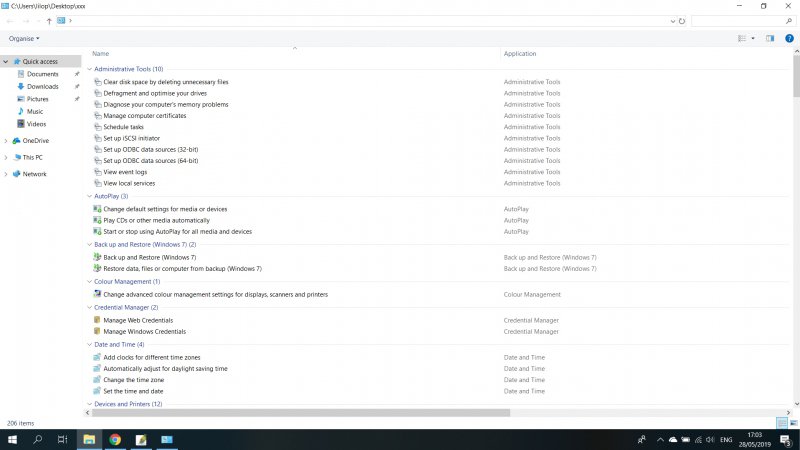Click the icon for Clear disk space item
This screenshot has width=800, height=450.
click(x=97, y=82)
